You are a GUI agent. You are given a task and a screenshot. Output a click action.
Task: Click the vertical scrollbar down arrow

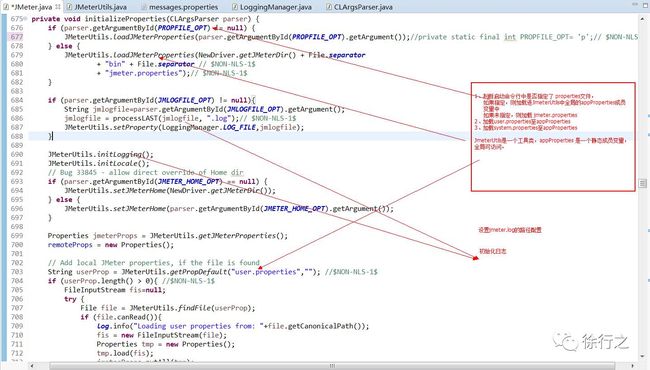643,356
